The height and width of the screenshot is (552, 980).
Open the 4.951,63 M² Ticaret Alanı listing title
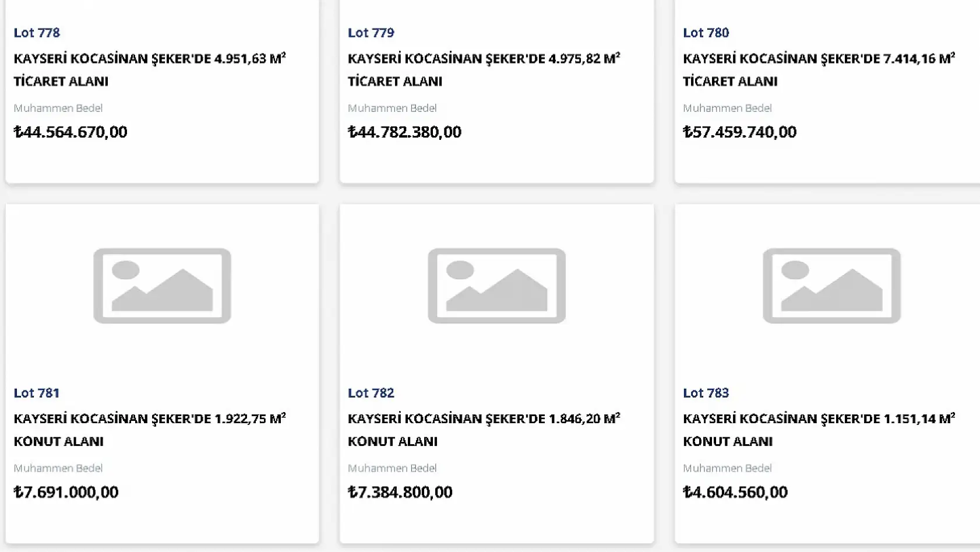(x=149, y=69)
